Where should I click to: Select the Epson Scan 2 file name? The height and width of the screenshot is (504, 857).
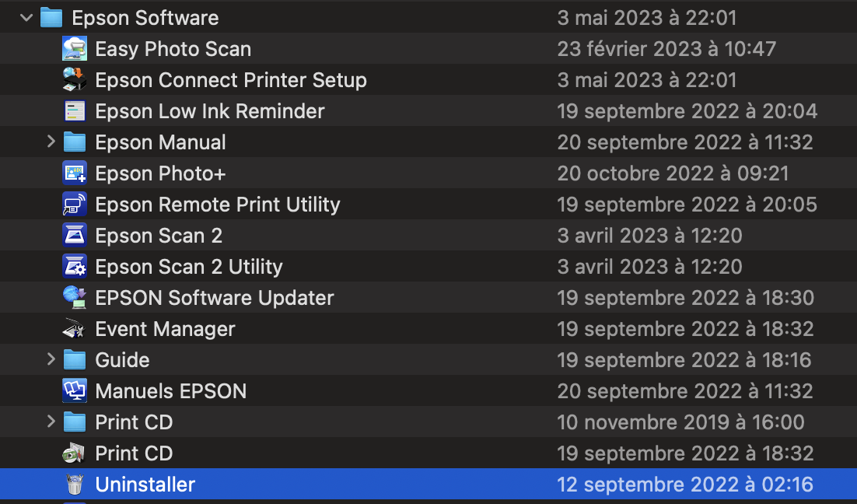(159, 236)
